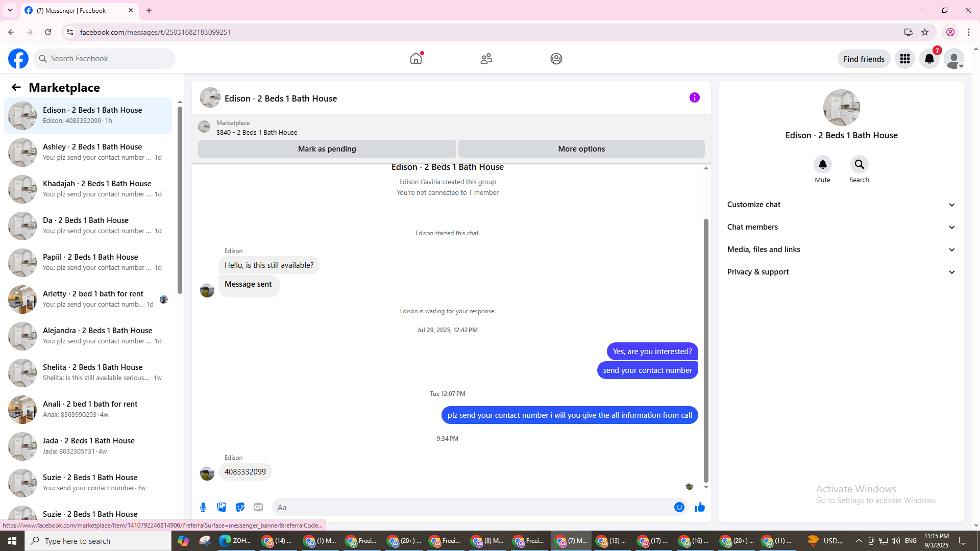The image size is (980, 551).
Task: Send a thumbs-up like
Action: 700,507
